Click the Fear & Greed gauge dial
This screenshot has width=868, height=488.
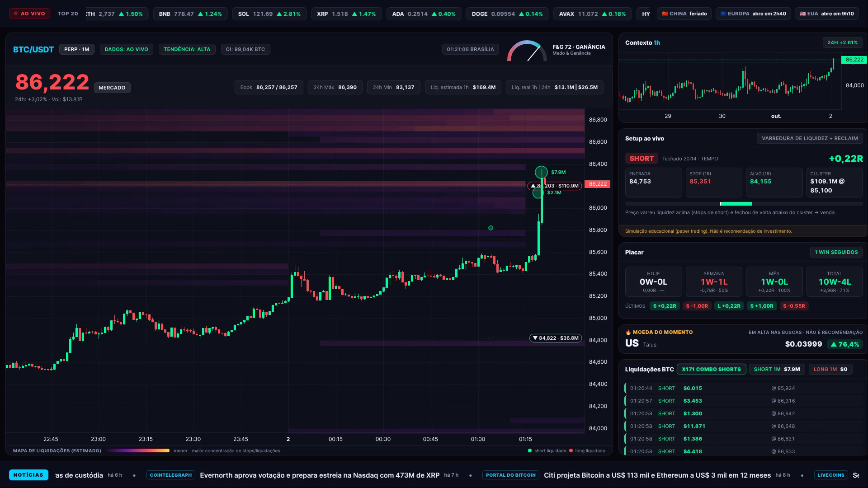(x=527, y=51)
